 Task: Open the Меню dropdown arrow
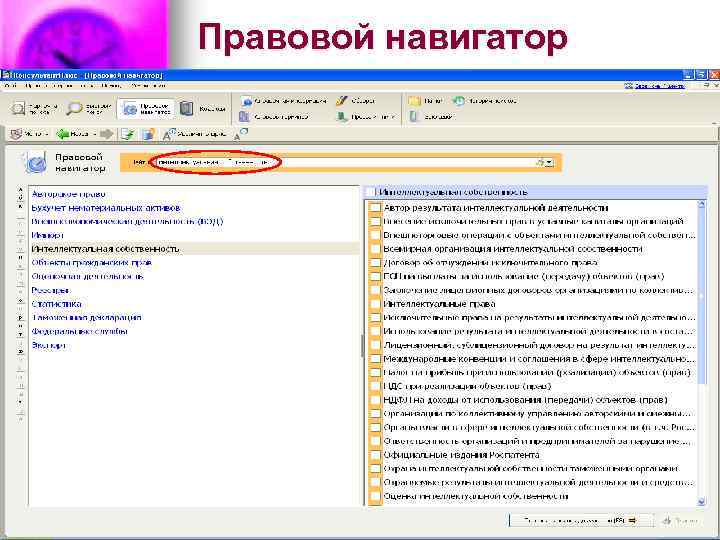click(46, 134)
